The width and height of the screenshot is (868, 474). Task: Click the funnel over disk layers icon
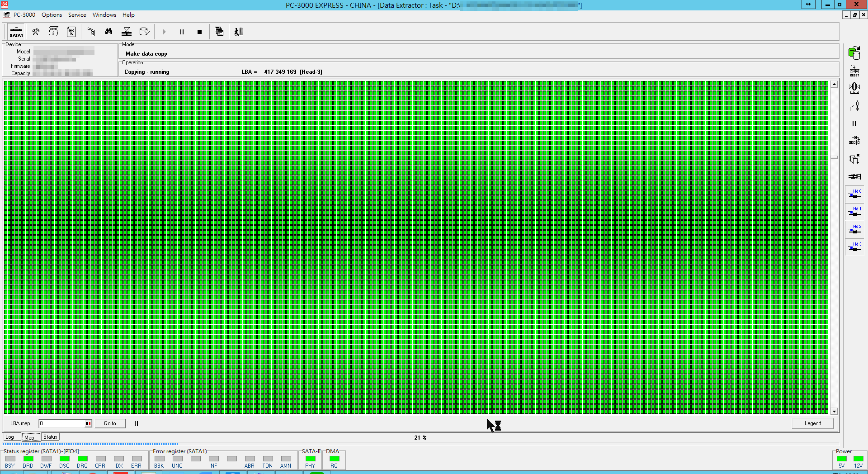tap(127, 32)
